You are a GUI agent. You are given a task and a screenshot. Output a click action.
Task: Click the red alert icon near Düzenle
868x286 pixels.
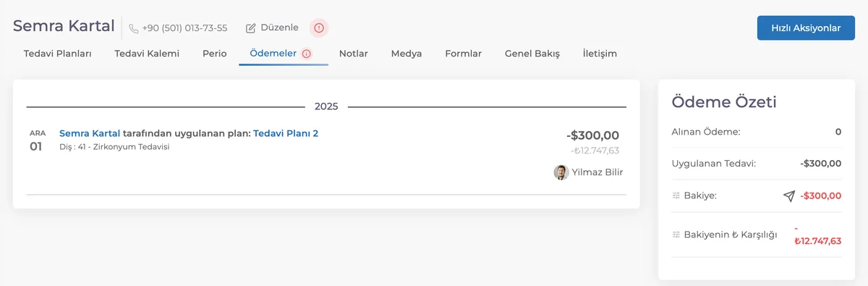[x=319, y=28]
